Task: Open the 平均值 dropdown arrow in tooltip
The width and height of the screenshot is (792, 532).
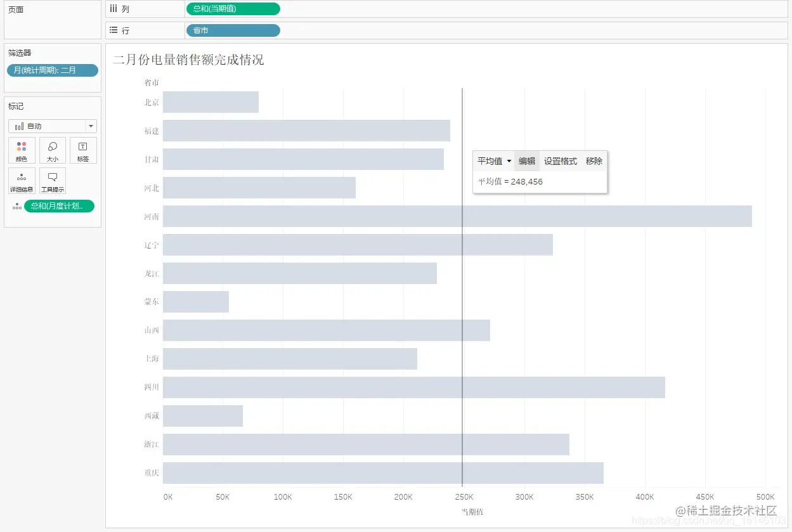Action: pos(509,161)
